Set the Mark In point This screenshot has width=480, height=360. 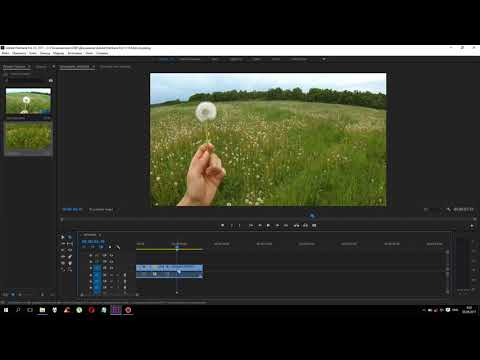tap(232, 226)
